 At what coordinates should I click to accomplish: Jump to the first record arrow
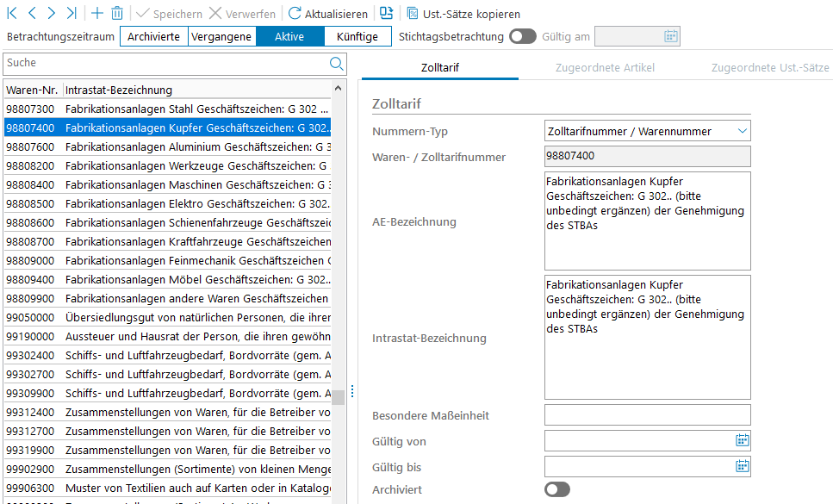tap(12, 14)
